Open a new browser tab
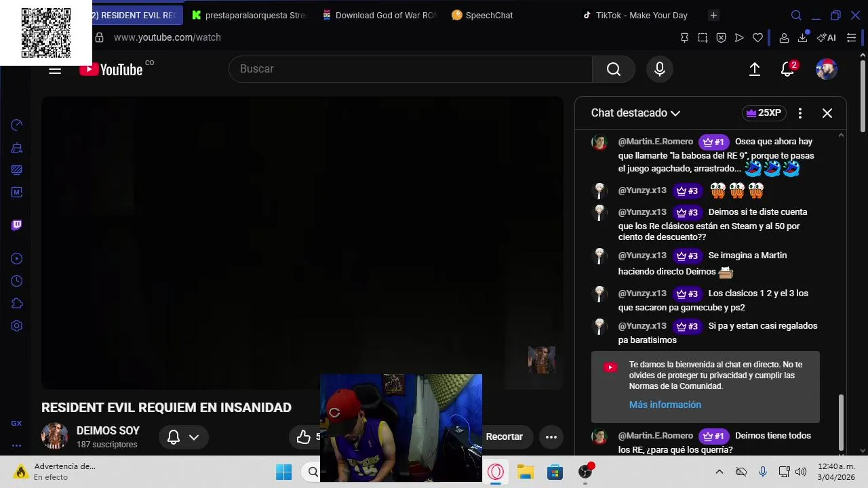Screen dimensions: 868x488 [x=713, y=15]
